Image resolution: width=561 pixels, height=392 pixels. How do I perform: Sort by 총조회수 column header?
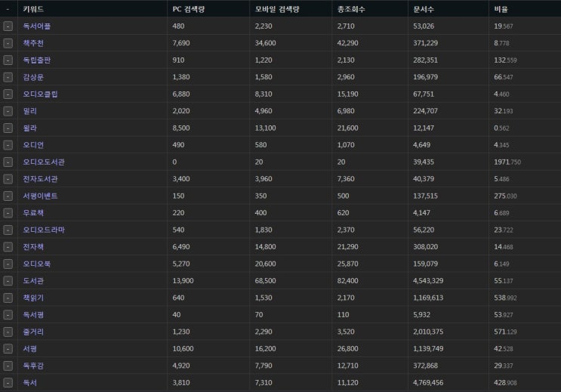pyautogui.click(x=351, y=9)
